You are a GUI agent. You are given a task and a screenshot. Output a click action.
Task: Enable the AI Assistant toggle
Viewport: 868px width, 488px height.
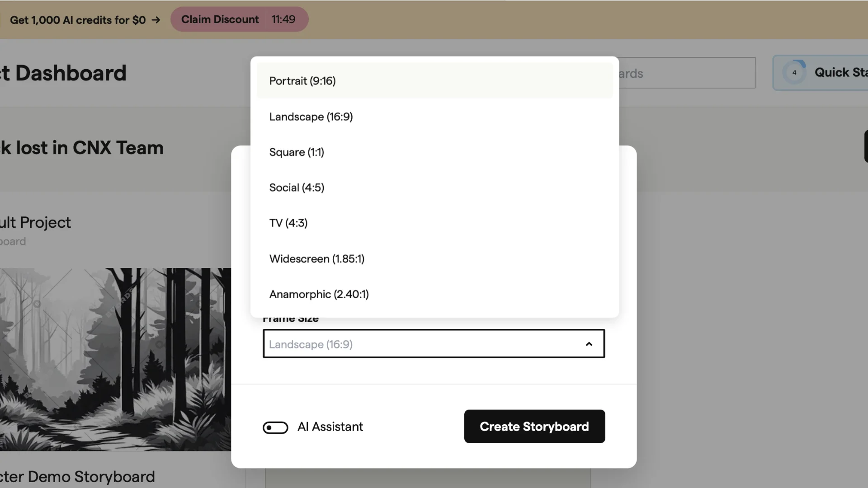[275, 427]
